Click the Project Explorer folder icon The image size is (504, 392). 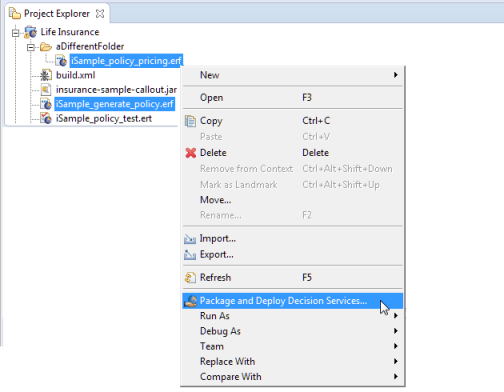click(x=15, y=14)
